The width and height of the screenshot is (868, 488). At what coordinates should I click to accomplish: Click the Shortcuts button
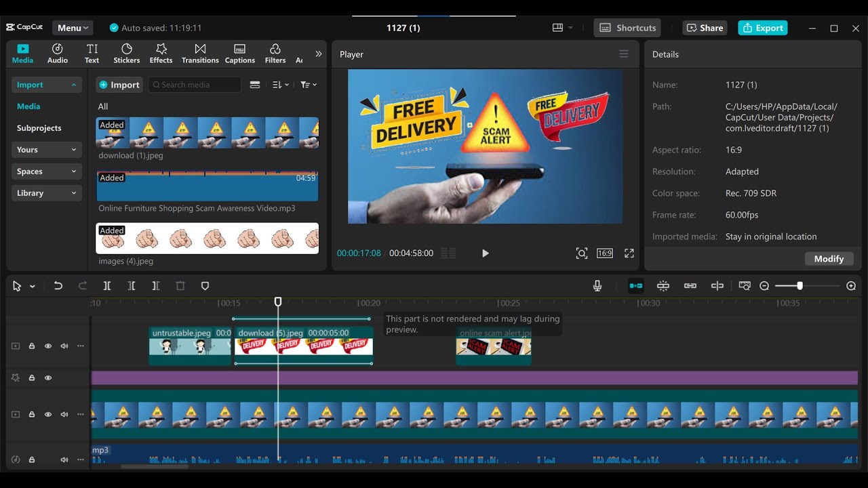click(627, 28)
